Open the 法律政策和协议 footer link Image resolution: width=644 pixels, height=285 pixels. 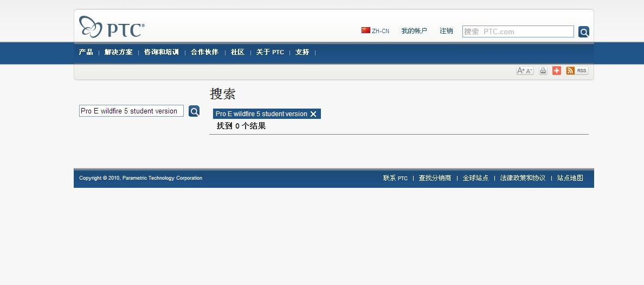coord(523,178)
